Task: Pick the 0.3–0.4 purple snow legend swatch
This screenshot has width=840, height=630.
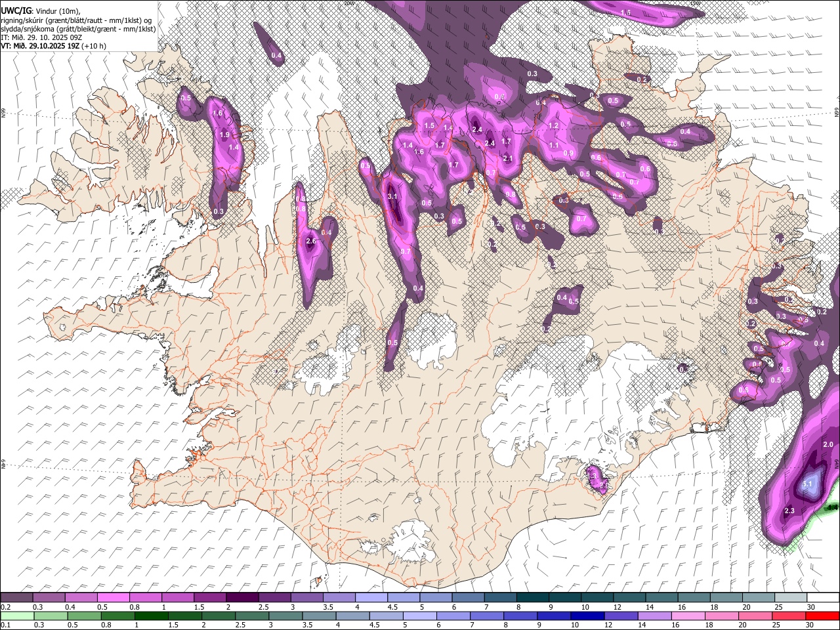Action: [x=49, y=598]
